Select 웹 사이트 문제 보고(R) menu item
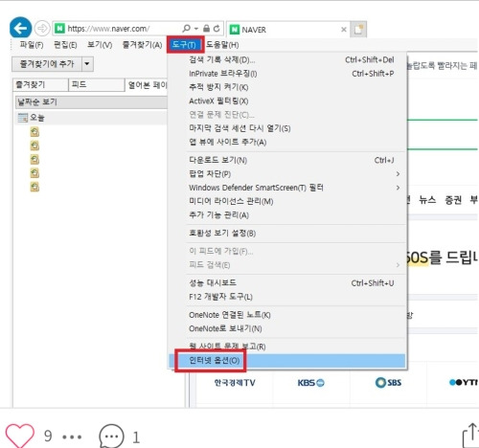This screenshot has width=479, height=448. (x=287, y=347)
